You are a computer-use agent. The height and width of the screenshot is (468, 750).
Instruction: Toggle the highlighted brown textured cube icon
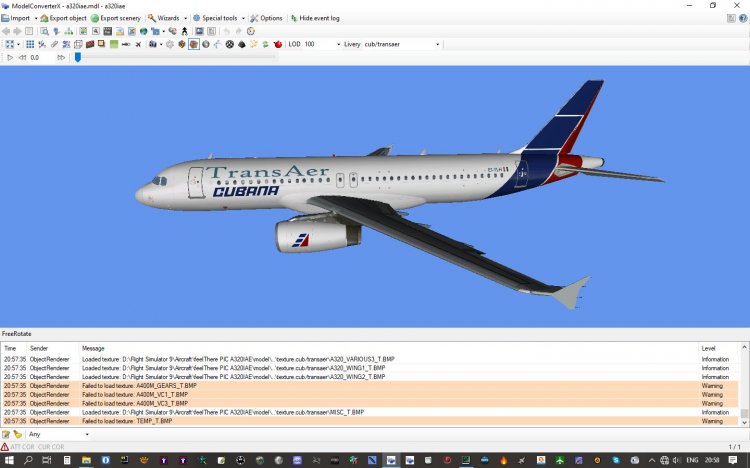(x=194, y=44)
